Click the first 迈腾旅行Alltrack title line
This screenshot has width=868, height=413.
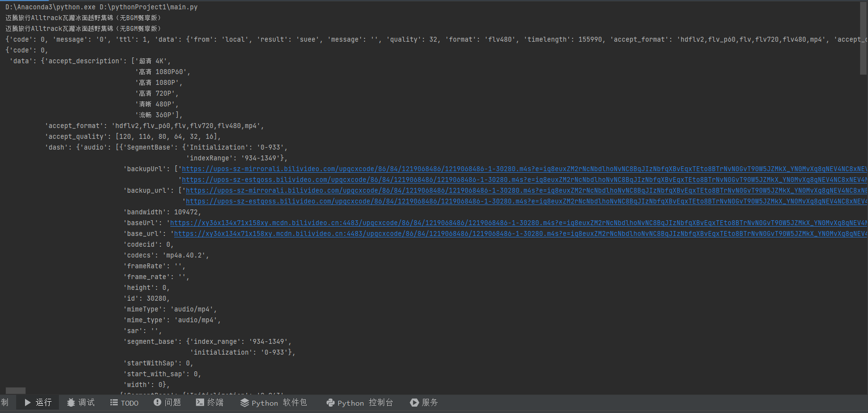tap(83, 18)
